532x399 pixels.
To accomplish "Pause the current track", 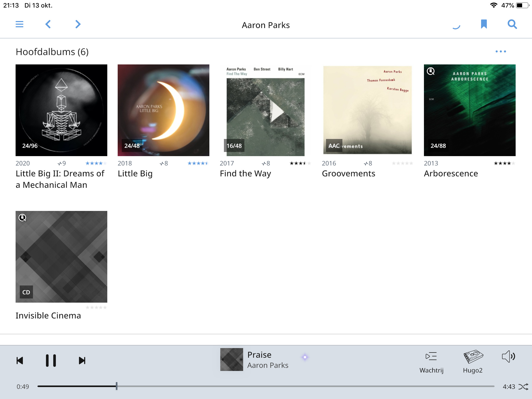I will (51, 361).
